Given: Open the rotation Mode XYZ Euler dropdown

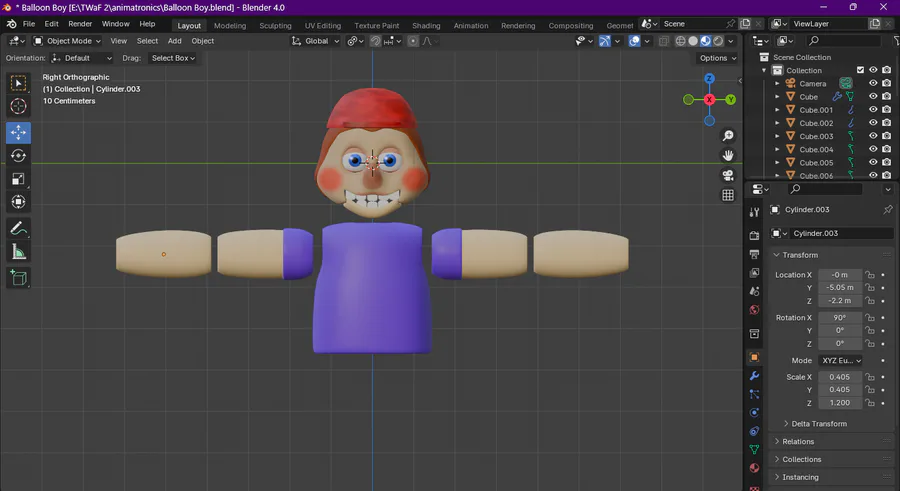Looking at the screenshot, I should [x=840, y=360].
